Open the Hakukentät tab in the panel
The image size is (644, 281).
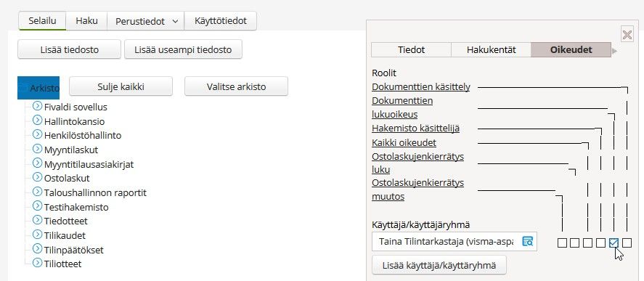coord(492,49)
